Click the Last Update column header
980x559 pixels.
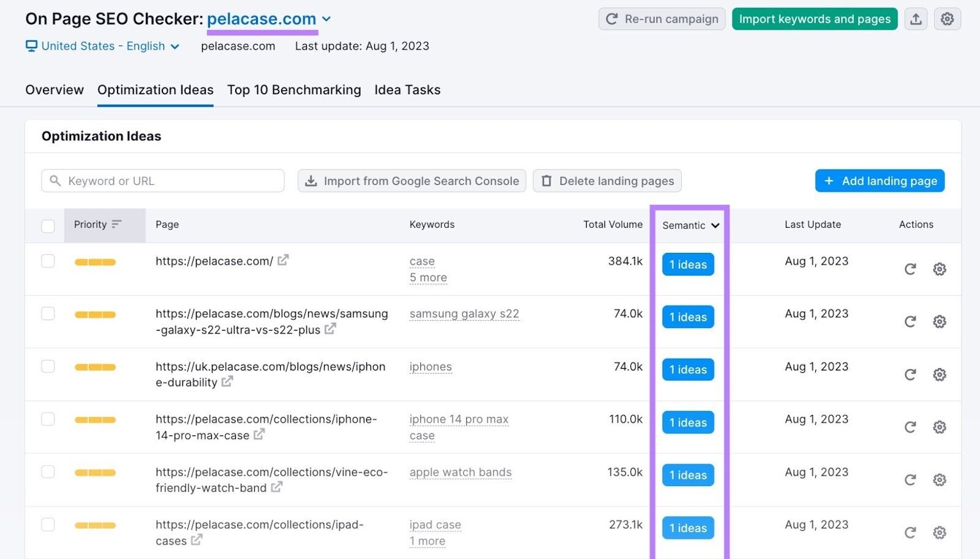pos(813,225)
